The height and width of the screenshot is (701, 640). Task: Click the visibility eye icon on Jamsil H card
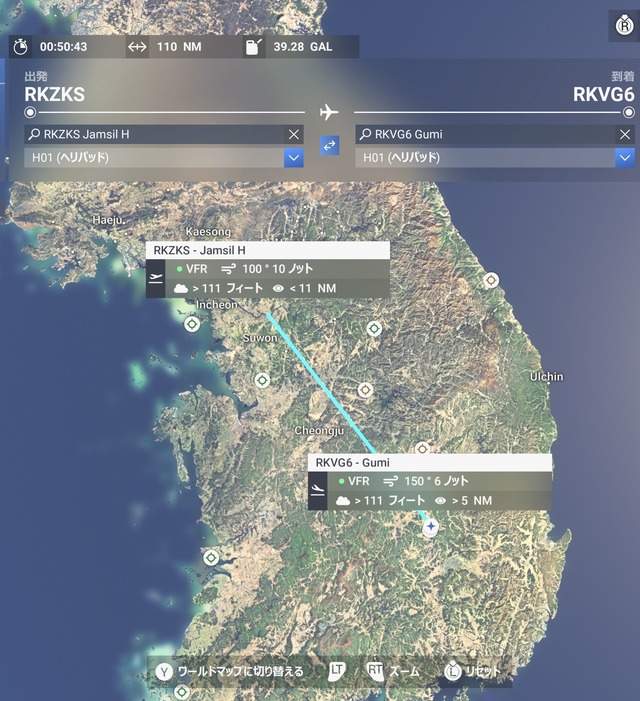pyautogui.click(x=278, y=289)
